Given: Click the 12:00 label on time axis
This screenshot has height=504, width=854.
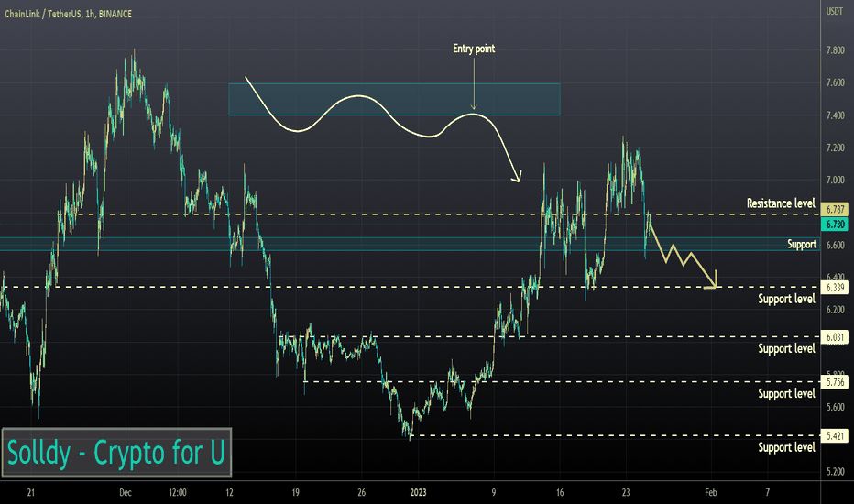Looking at the screenshot, I should pos(178,493).
